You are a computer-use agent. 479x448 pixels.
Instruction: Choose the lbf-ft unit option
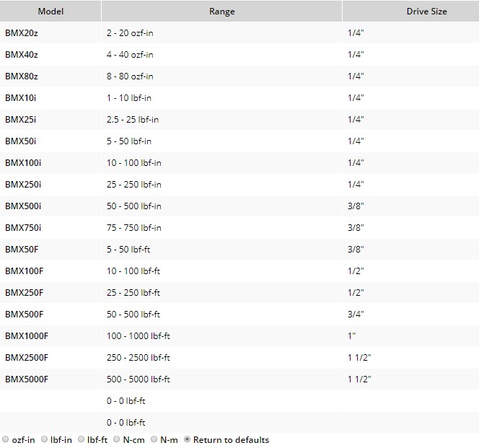(81, 439)
